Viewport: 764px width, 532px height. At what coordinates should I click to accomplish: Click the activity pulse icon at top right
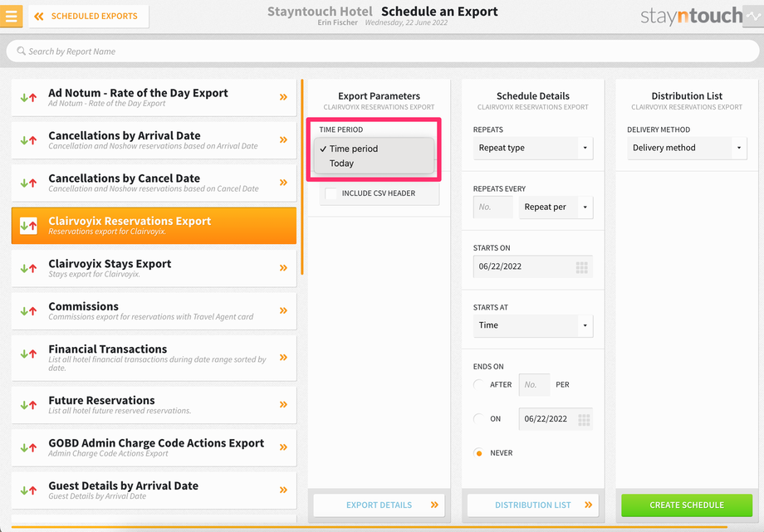pos(753,16)
